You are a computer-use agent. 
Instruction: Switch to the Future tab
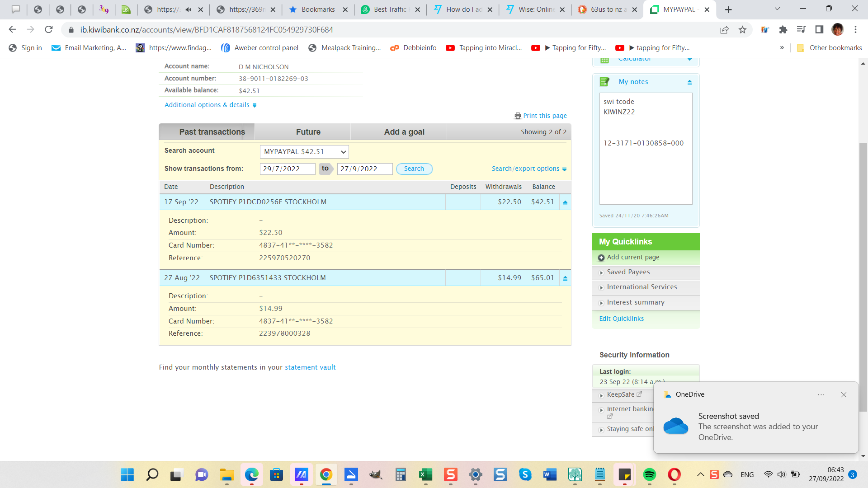(308, 132)
